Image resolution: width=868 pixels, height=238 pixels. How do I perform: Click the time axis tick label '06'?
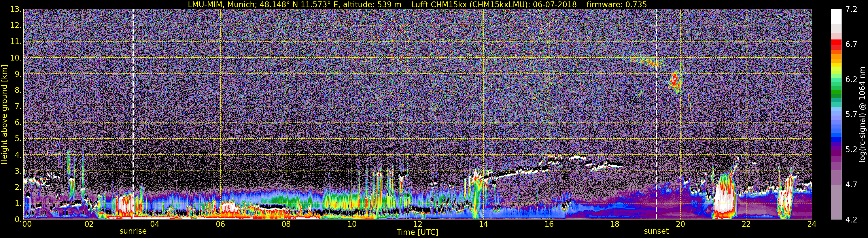(x=220, y=224)
